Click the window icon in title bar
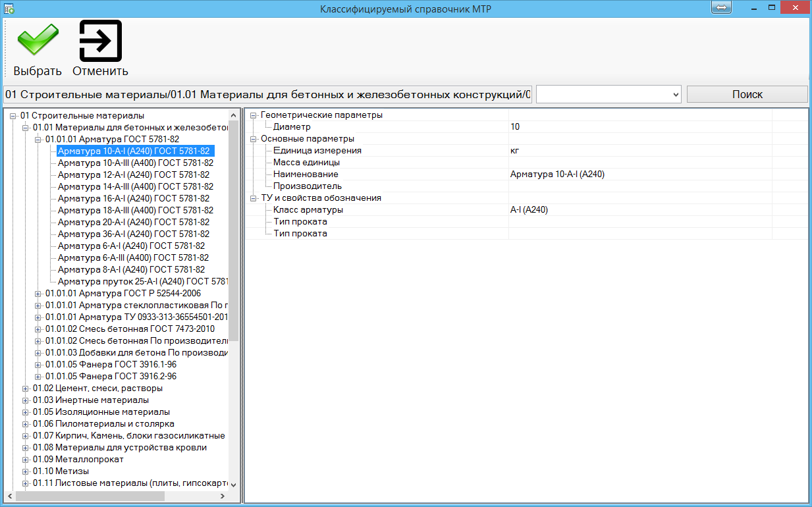This screenshot has width=812, height=507. (x=10, y=9)
